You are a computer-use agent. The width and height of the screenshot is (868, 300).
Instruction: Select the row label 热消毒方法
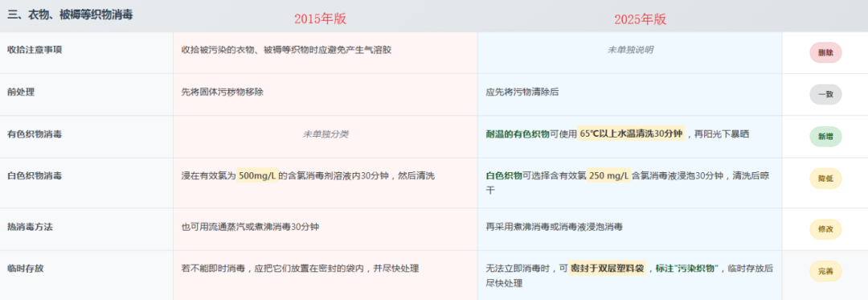(30, 226)
